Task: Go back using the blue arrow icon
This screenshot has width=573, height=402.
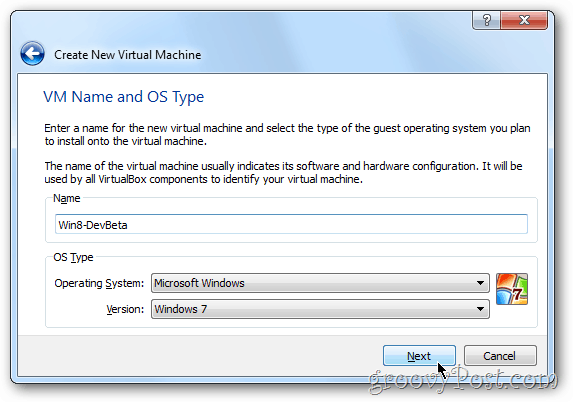Action: [x=33, y=54]
